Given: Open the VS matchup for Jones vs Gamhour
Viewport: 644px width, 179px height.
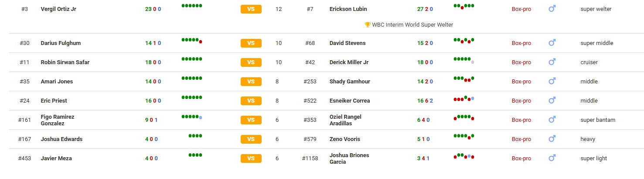Looking at the screenshot, I should (251, 82).
